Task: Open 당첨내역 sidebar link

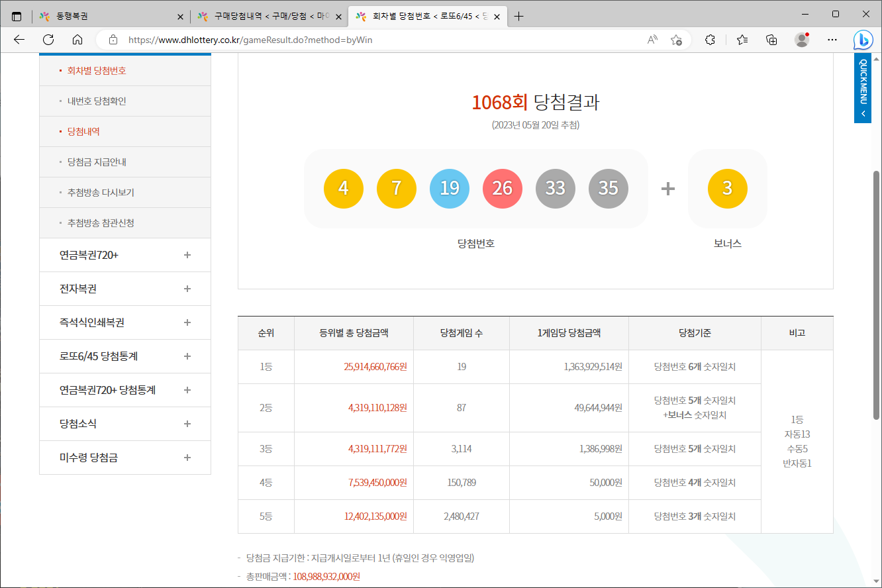Action: (83, 132)
